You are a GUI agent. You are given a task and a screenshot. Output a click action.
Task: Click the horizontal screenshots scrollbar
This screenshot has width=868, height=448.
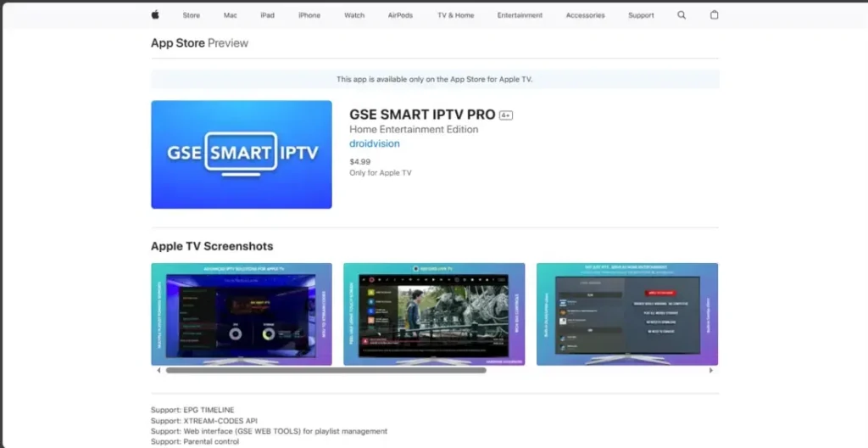coord(326,370)
